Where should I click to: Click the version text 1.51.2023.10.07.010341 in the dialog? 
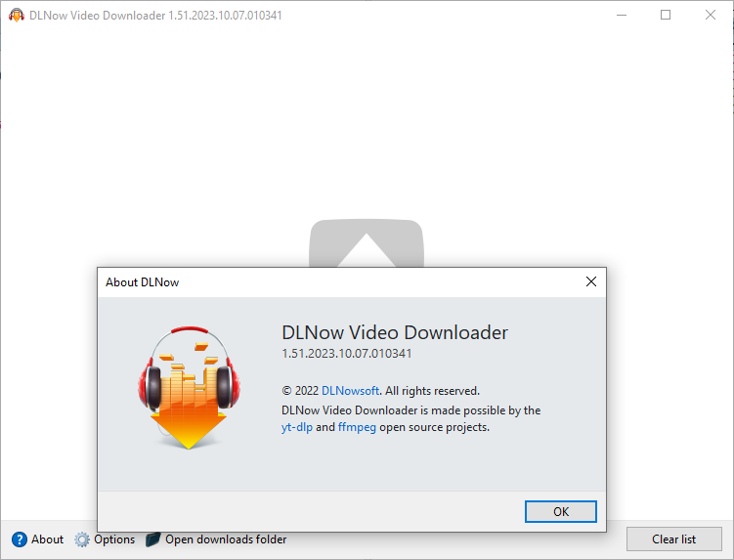pos(346,354)
